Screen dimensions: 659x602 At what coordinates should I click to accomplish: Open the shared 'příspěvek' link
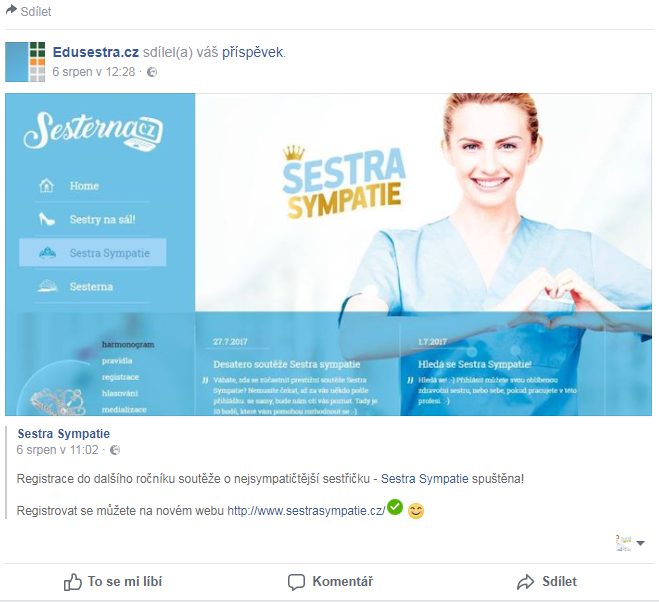[x=253, y=52]
